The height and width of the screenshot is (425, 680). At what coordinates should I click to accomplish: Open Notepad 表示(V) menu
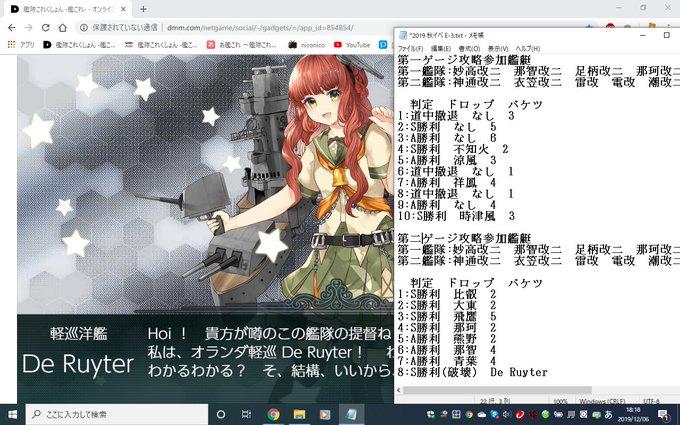tap(497, 49)
